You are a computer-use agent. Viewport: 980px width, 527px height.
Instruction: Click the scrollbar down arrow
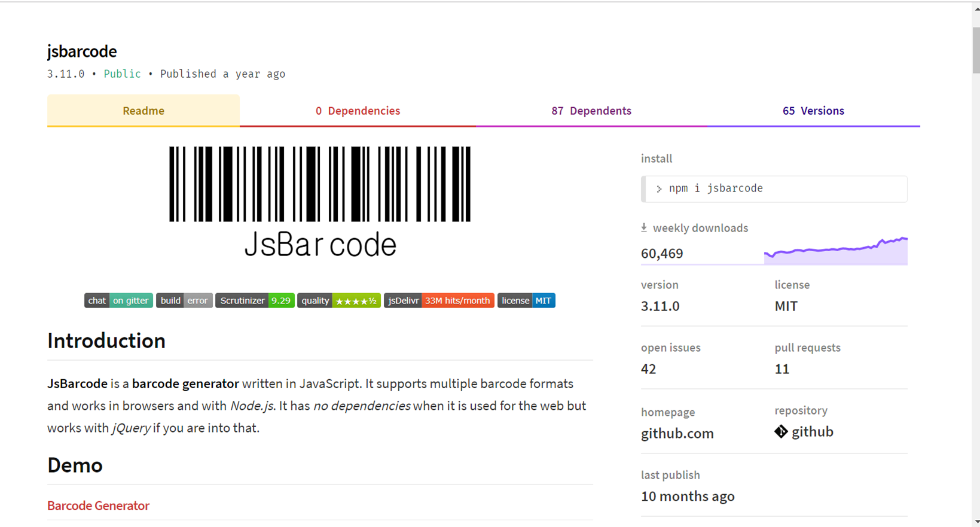tap(976, 522)
